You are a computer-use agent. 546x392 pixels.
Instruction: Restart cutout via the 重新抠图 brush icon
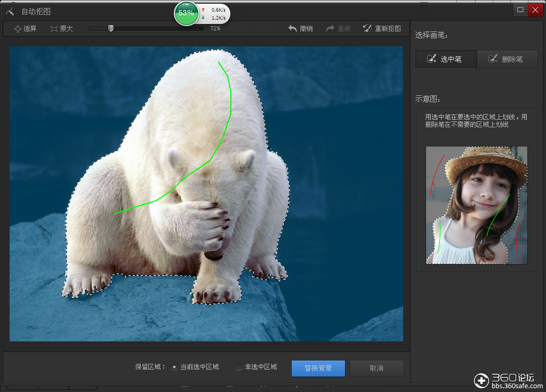click(368, 28)
